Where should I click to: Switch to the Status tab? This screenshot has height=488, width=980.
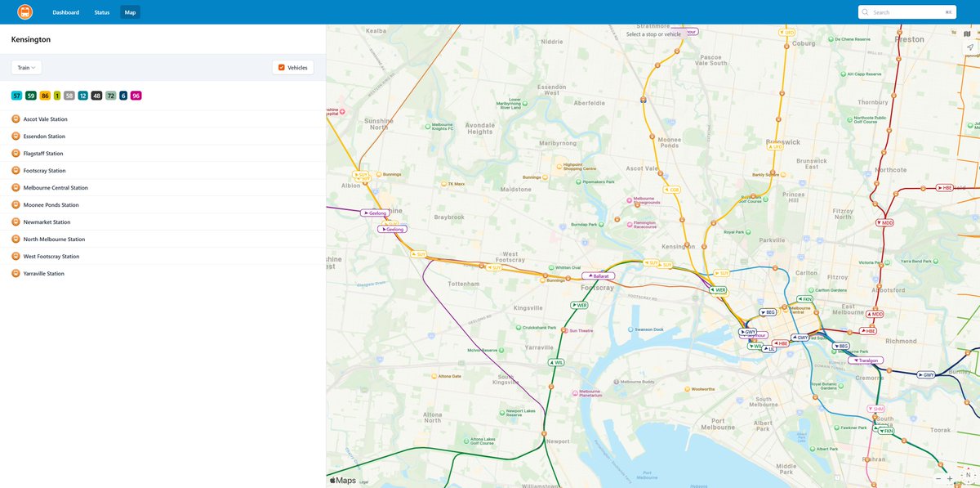click(x=102, y=12)
